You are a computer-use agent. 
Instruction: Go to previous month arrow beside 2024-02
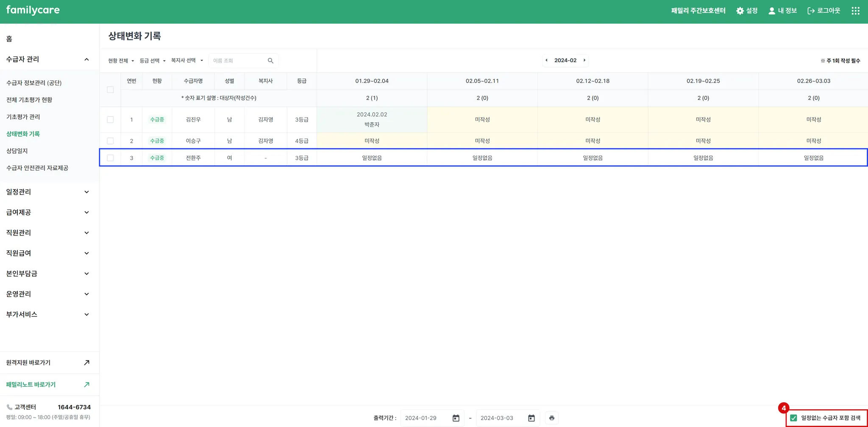[546, 60]
